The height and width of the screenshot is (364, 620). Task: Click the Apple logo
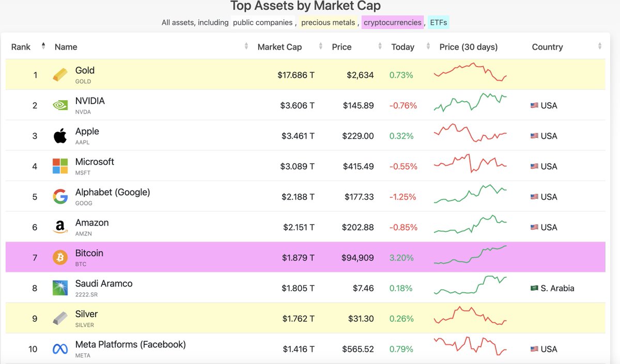pos(60,135)
